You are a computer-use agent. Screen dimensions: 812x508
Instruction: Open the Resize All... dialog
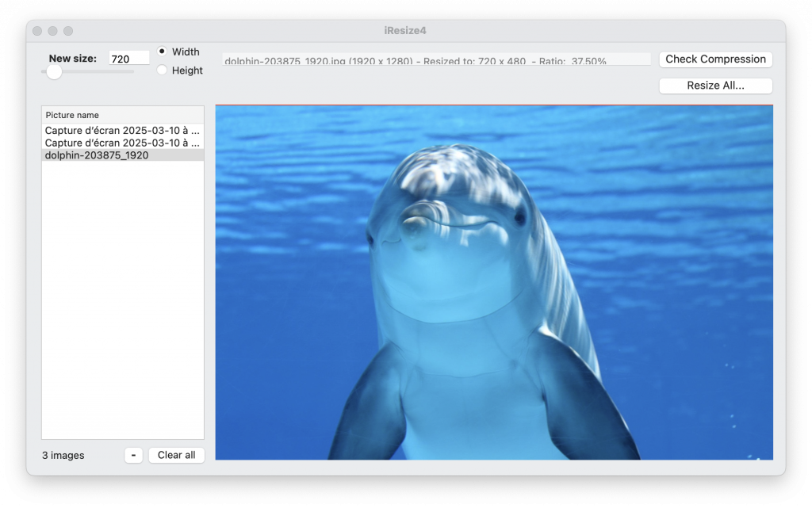click(716, 86)
